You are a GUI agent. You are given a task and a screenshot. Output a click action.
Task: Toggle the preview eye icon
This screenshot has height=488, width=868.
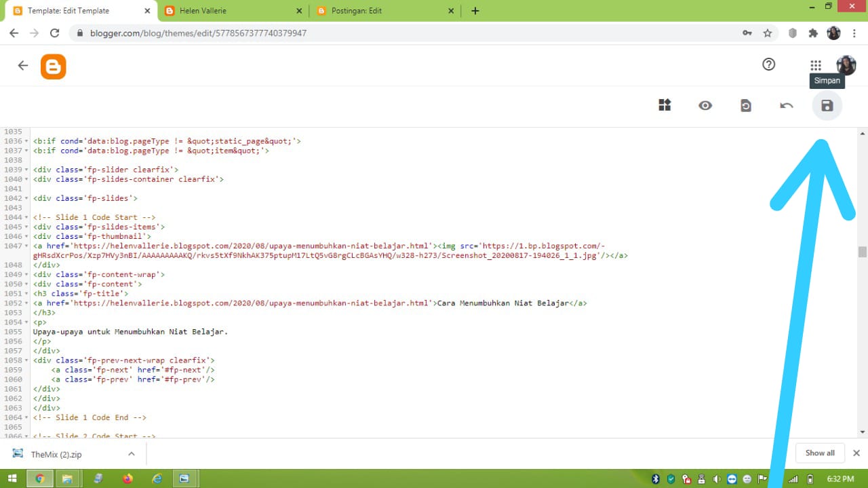(705, 105)
